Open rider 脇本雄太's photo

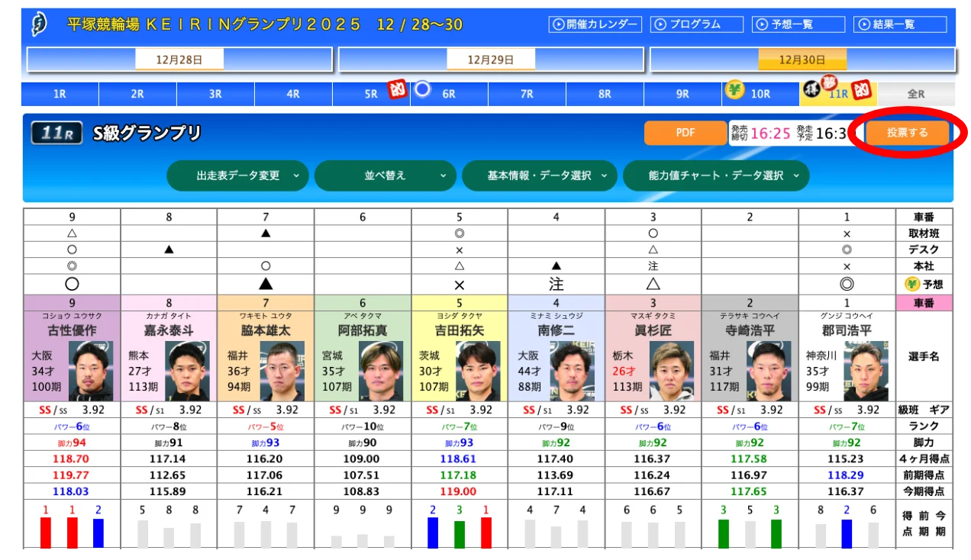pyautogui.click(x=282, y=371)
